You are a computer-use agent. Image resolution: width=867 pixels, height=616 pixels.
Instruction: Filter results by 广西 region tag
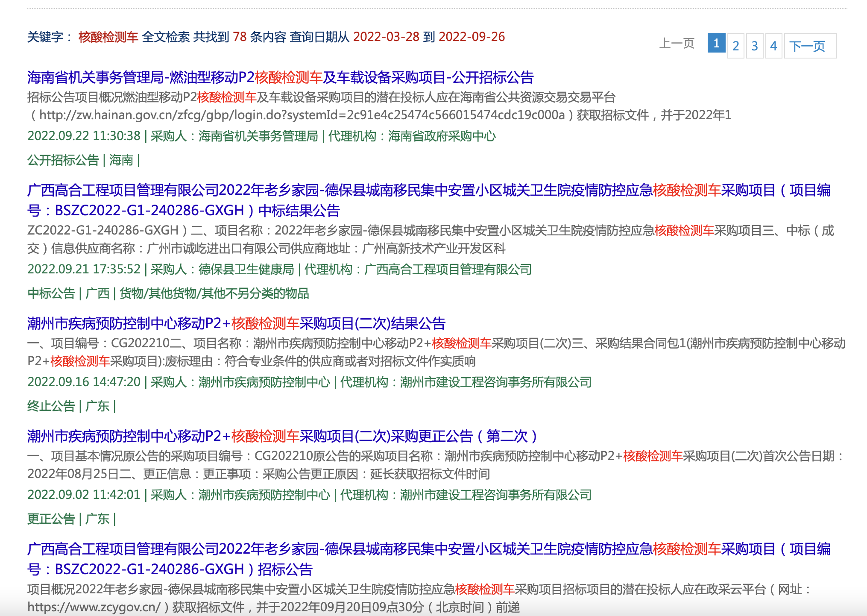pos(98,293)
